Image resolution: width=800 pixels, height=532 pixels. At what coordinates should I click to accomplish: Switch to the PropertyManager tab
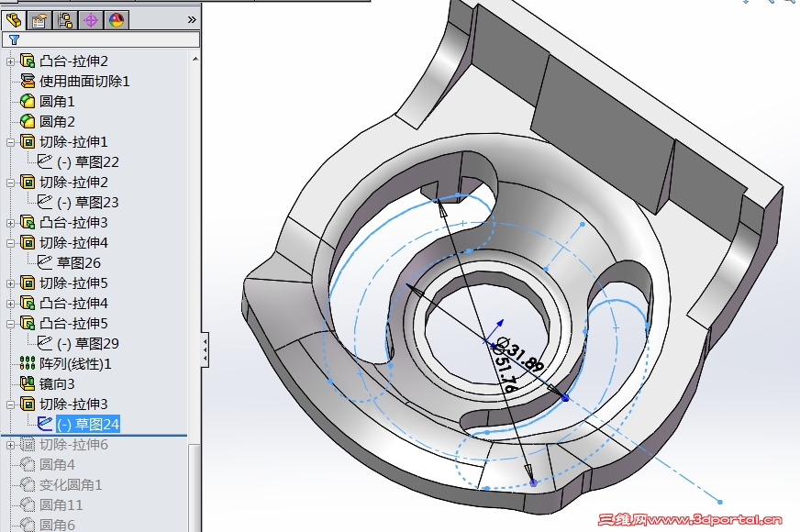tap(39, 20)
